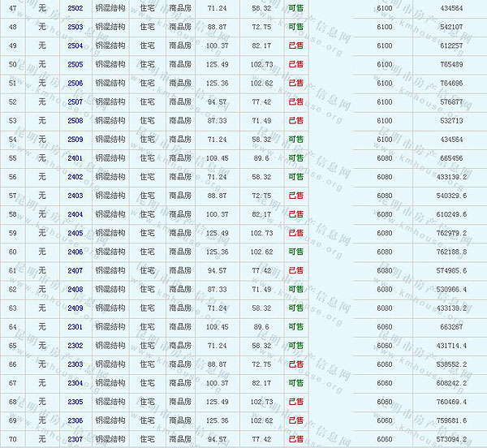Viewport: 487px width, 448px height.
Task: Click room 2305 link
Action: [x=75, y=402]
